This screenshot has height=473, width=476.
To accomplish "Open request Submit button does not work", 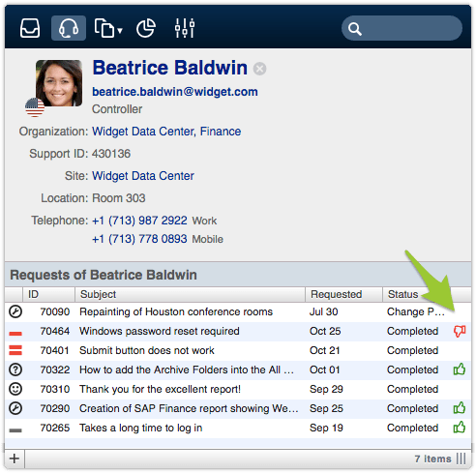I will pyautogui.click(x=147, y=350).
